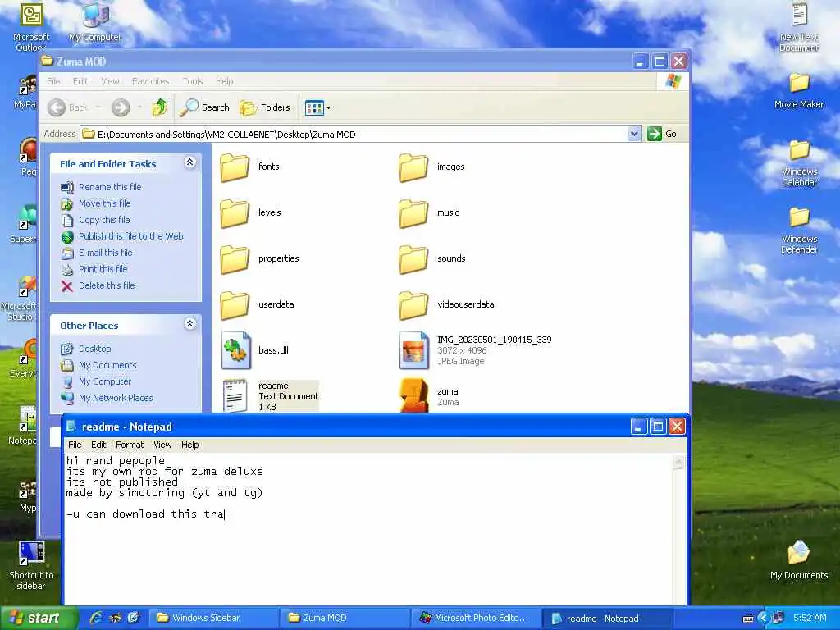
Task: Select the Movie Maker desktop folder
Action: pyautogui.click(x=799, y=91)
